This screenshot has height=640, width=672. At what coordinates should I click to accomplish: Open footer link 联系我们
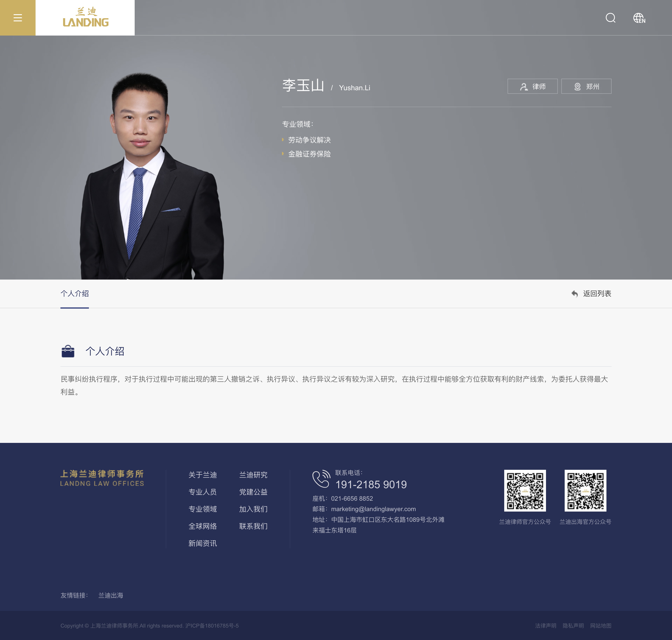tap(254, 526)
